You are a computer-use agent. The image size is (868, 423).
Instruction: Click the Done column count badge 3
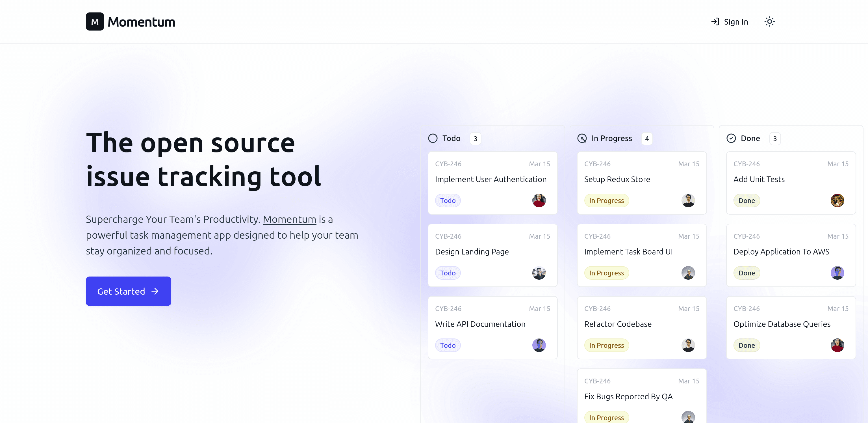[775, 139]
